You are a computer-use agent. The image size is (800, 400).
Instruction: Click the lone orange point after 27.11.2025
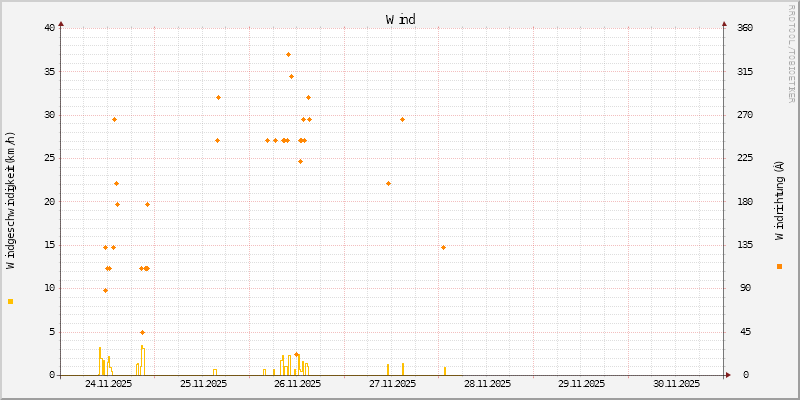pyautogui.click(x=443, y=247)
